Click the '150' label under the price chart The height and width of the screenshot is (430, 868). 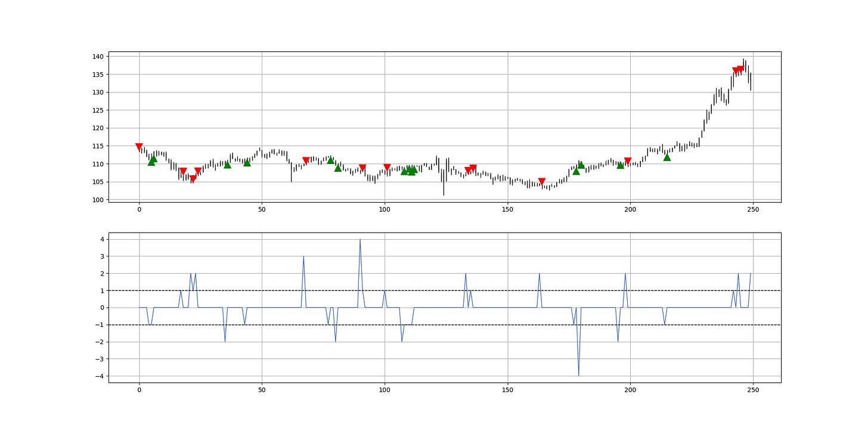click(x=507, y=210)
